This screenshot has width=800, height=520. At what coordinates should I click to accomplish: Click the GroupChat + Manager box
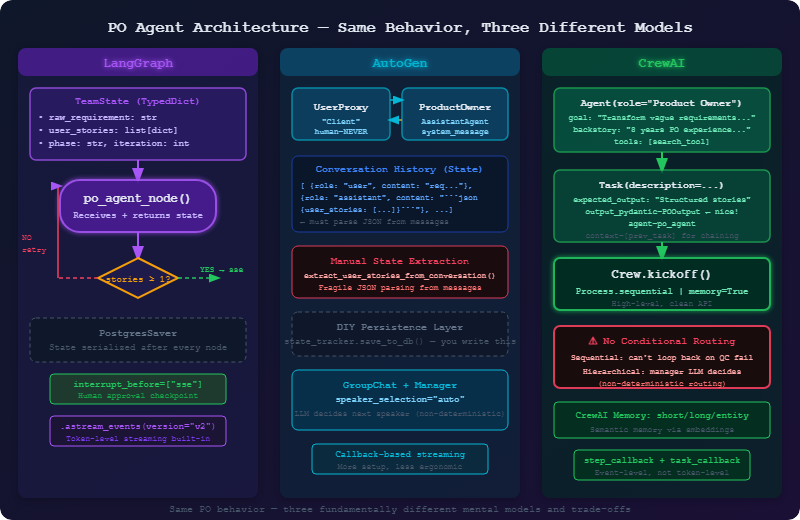click(399, 400)
